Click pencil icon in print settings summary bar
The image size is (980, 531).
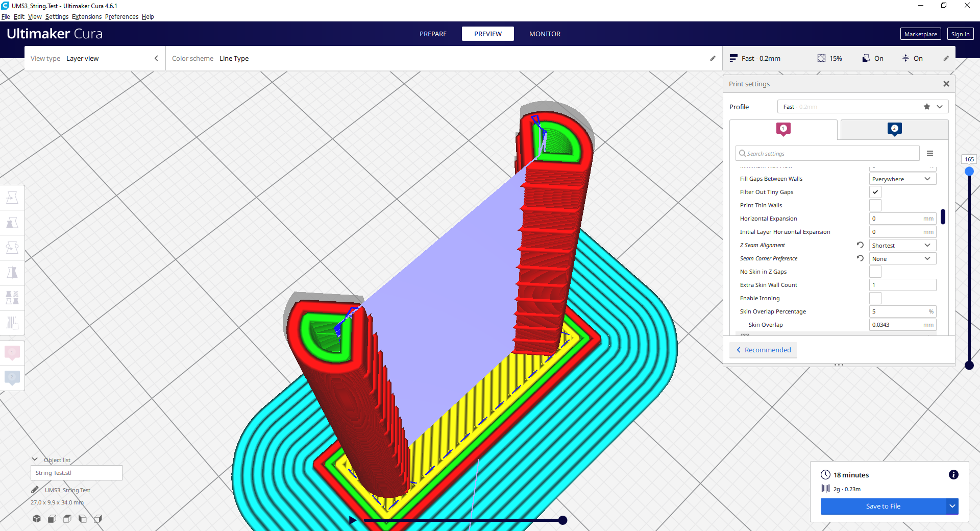pyautogui.click(x=946, y=58)
